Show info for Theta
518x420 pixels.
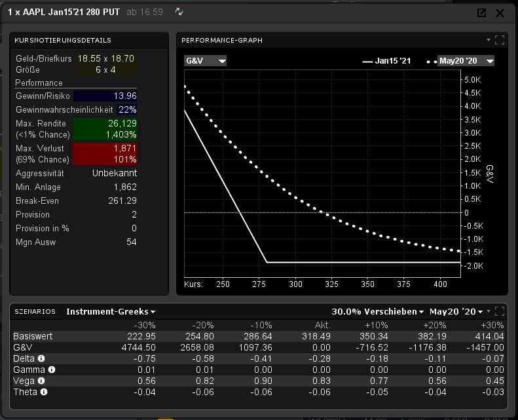click(44, 392)
